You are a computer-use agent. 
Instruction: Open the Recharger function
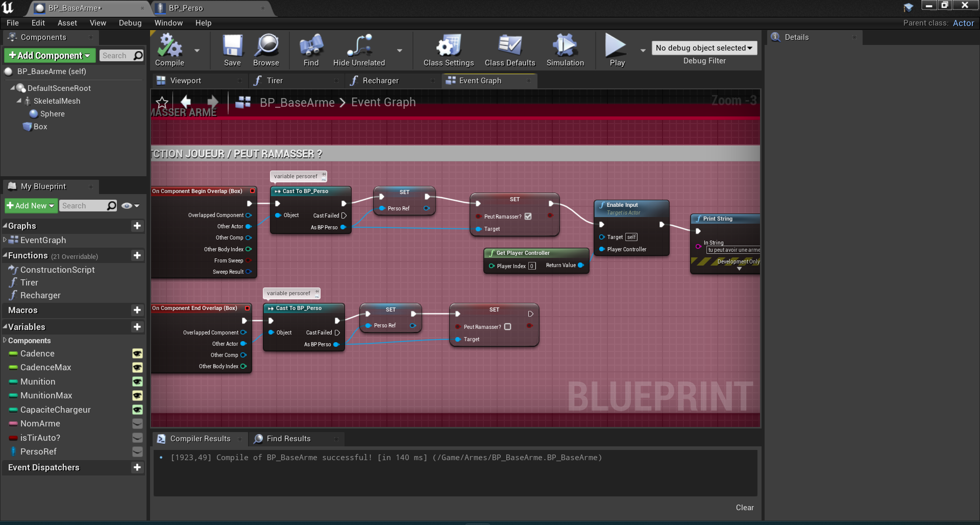point(40,295)
